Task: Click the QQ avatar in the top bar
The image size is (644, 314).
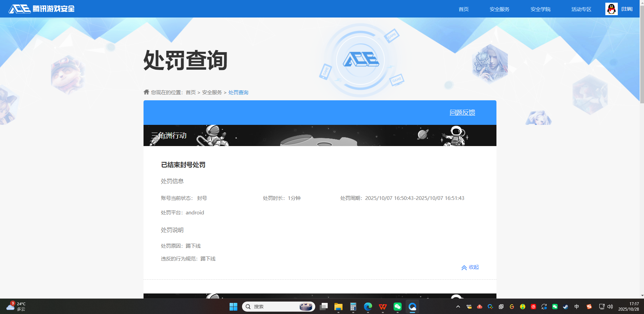Action: (612, 9)
